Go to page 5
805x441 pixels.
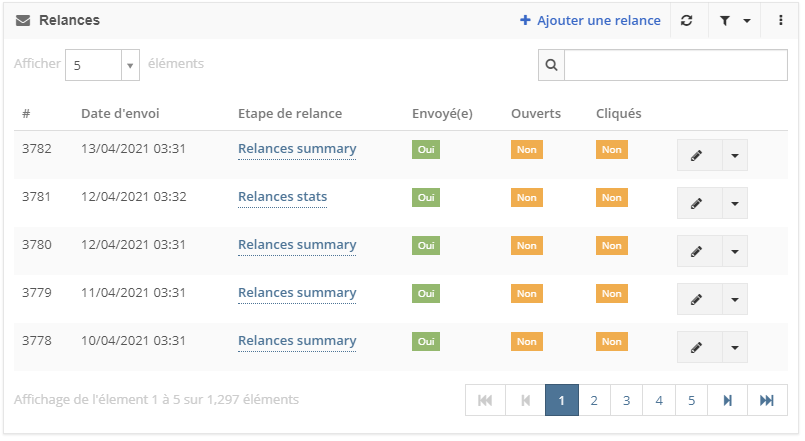pos(692,400)
